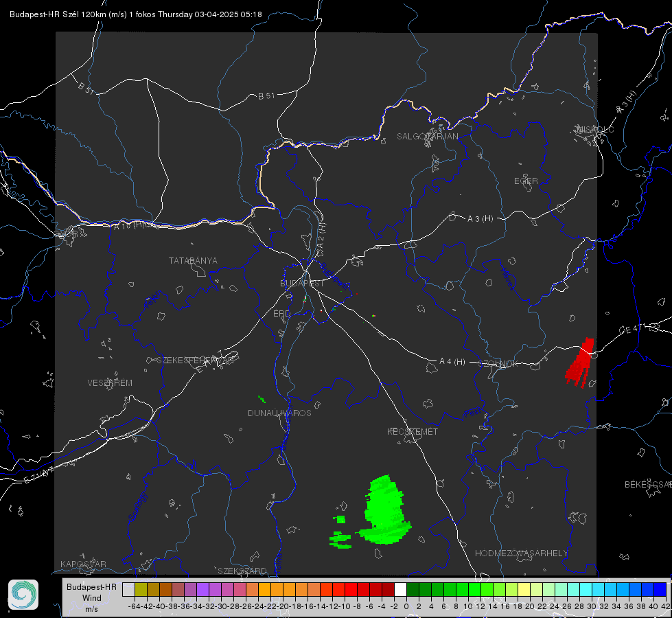Click the swirl logo icon beside the legend
The width and height of the screenshot is (672, 618).
23,595
